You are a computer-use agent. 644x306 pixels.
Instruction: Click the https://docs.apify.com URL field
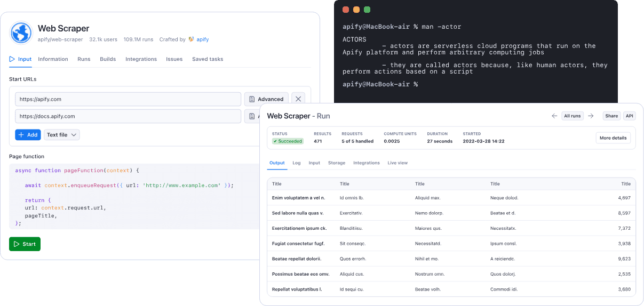point(128,116)
